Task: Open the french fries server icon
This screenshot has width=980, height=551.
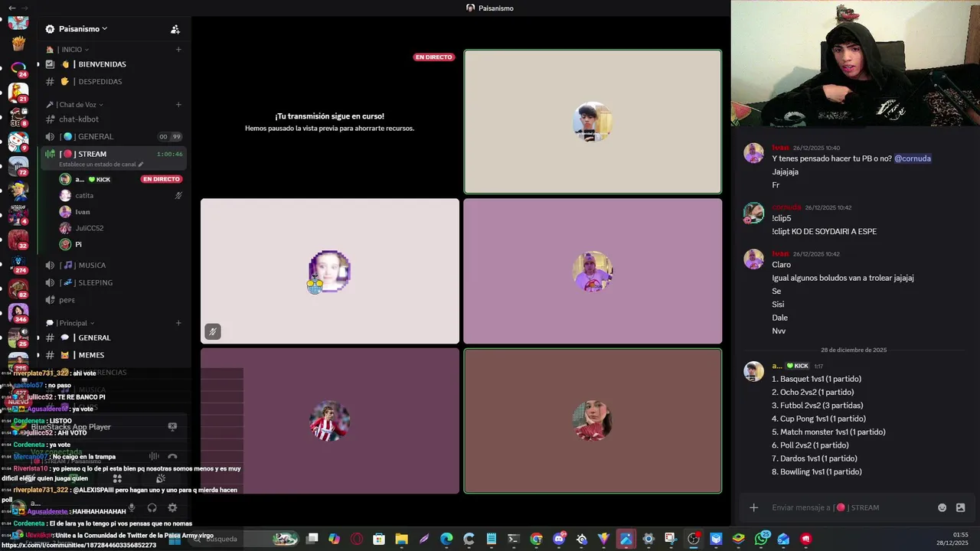Action: click(18, 44)
